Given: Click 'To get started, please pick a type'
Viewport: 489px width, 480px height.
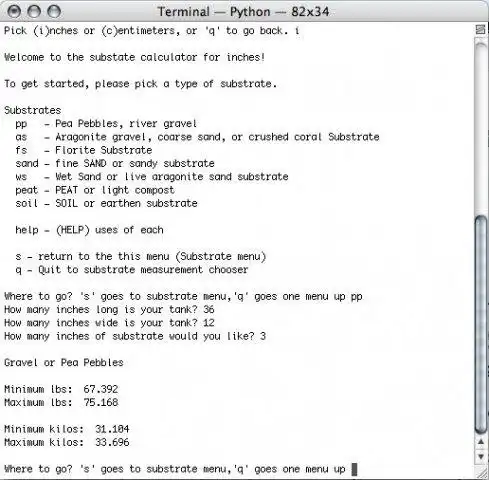Looking at the screenshot, I should pyautogui.click(x=140, y=84).
